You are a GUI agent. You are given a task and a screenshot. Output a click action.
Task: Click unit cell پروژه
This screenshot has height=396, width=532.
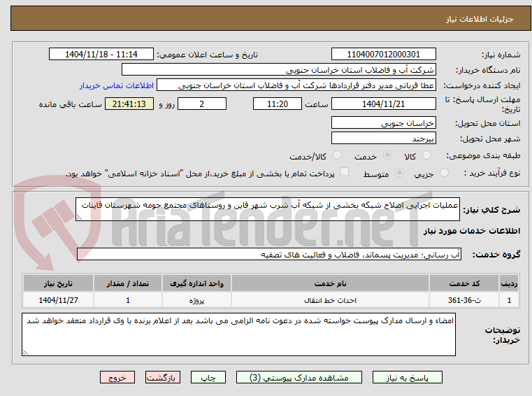pos(196,300)
